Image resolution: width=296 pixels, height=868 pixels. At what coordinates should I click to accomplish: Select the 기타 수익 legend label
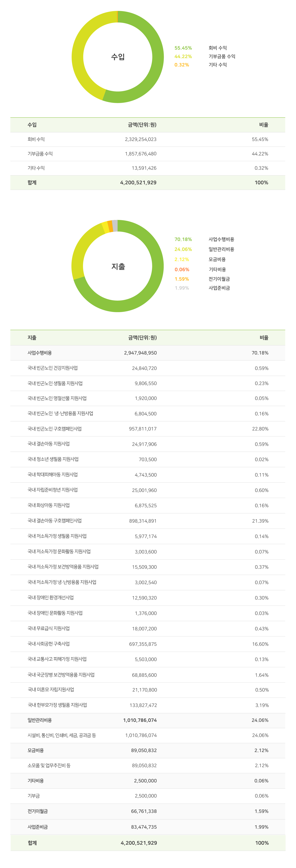tap(217, 65)
